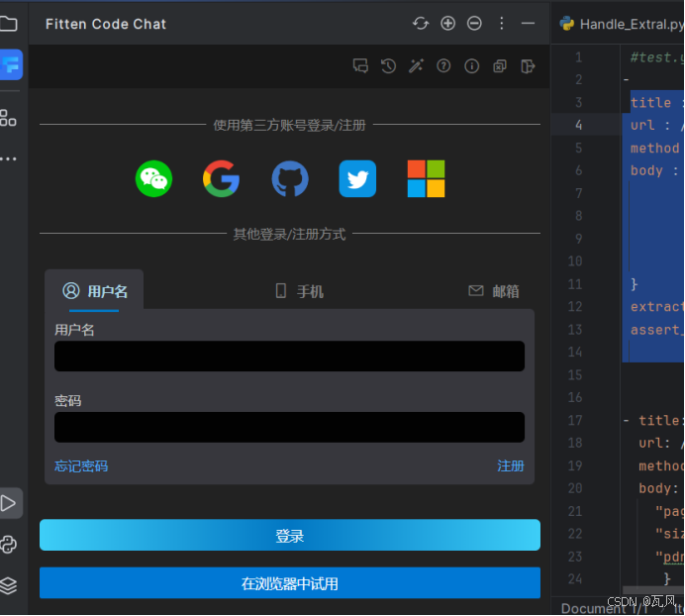Click the zoom in plus circle icon
The width and height of the screenshot is (685, 616).
(447, 23)
